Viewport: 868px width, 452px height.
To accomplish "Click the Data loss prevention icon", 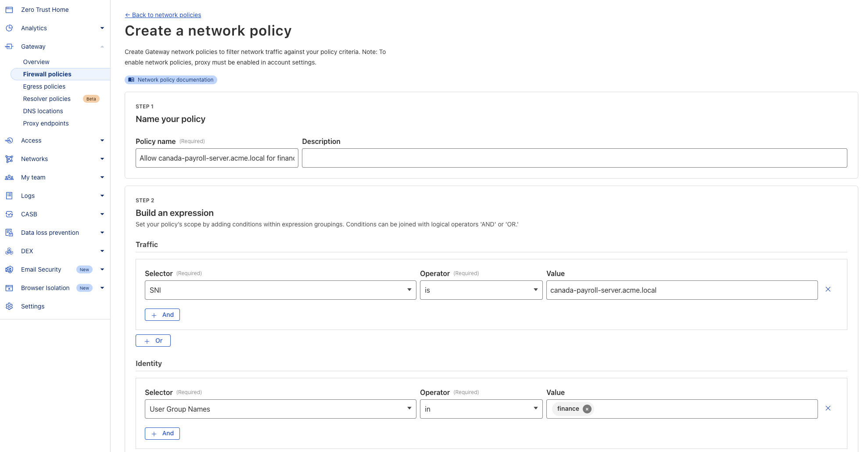I will [x=9, y=233].
